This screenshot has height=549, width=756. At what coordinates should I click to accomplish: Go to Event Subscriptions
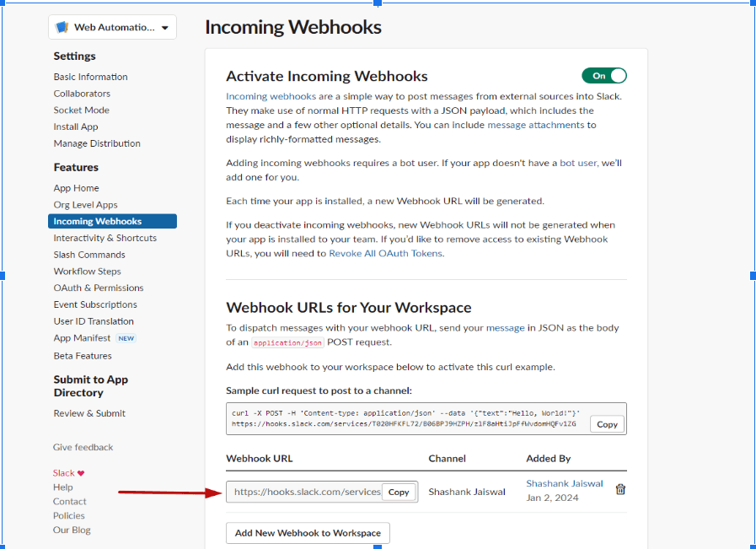point(95,304)
